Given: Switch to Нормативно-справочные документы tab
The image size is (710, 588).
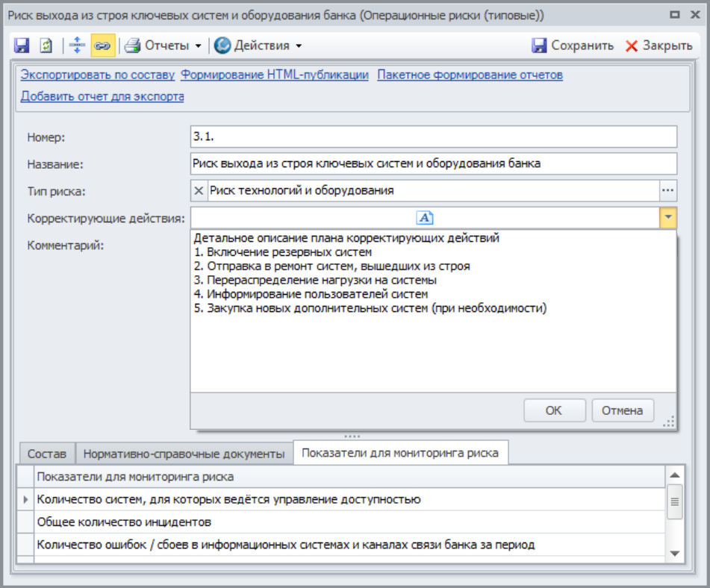Looking at the screenshot, I should click(184, 454).
